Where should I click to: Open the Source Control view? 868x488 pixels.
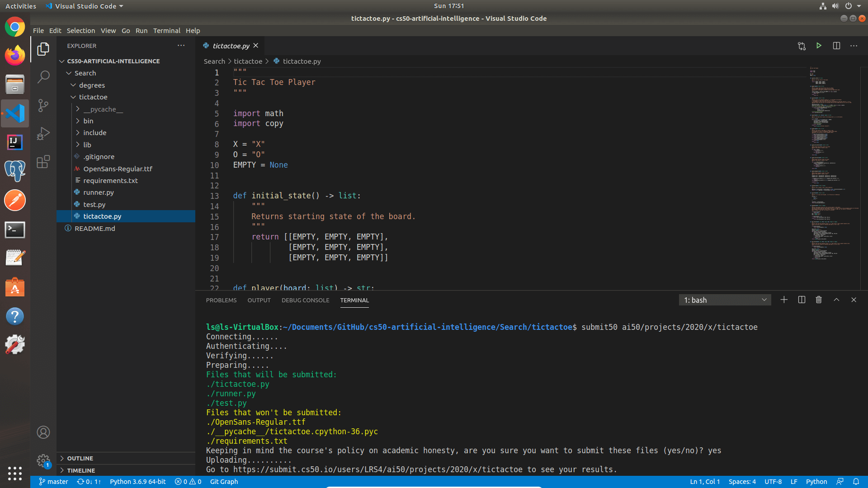[43, 105]
